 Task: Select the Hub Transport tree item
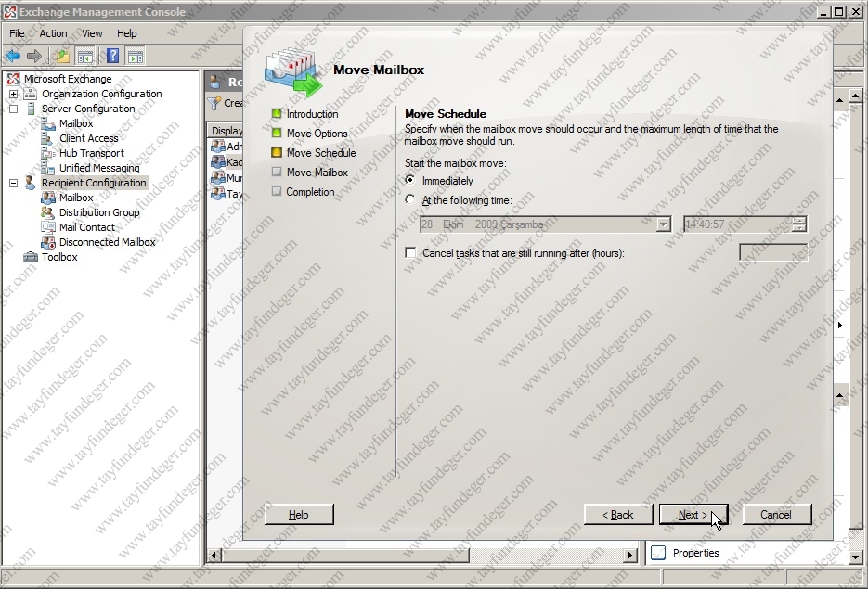(x=92, y=153)
